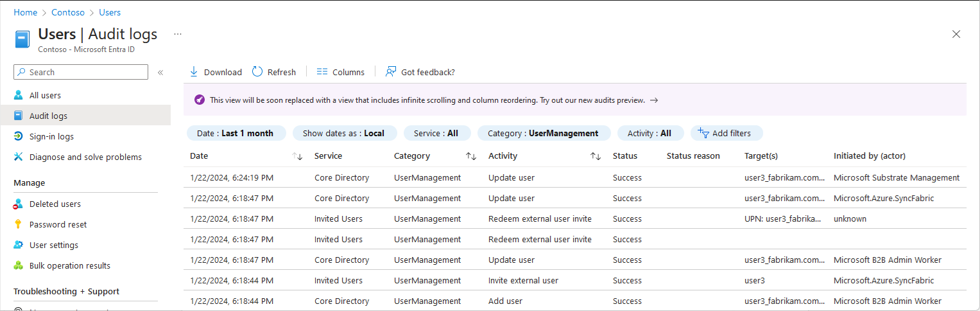Collapse the sidebar with double chevron

point(160,72)
